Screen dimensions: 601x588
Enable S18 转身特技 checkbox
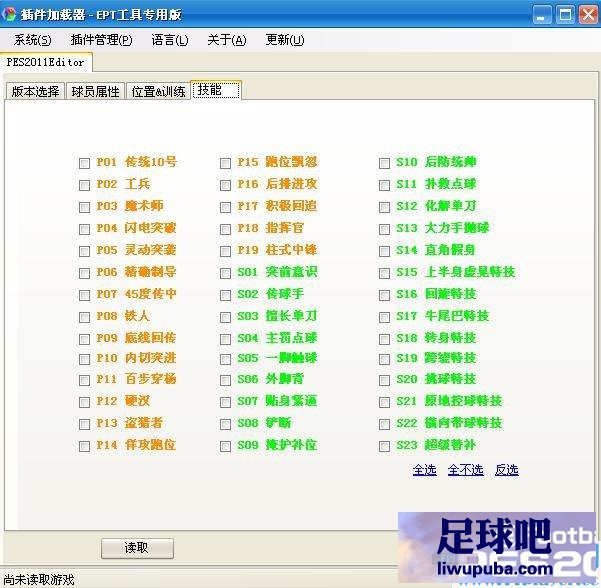[x=384, y=339]
